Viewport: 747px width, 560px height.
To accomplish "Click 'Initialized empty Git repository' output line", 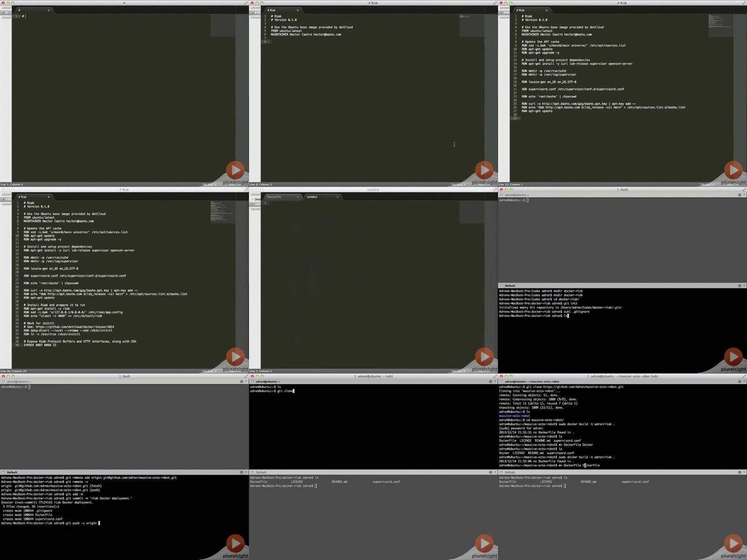I will (560, 308).
